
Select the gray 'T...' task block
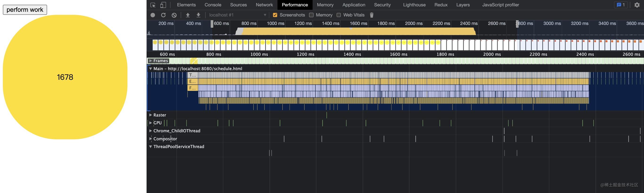[x=193, y=75]
